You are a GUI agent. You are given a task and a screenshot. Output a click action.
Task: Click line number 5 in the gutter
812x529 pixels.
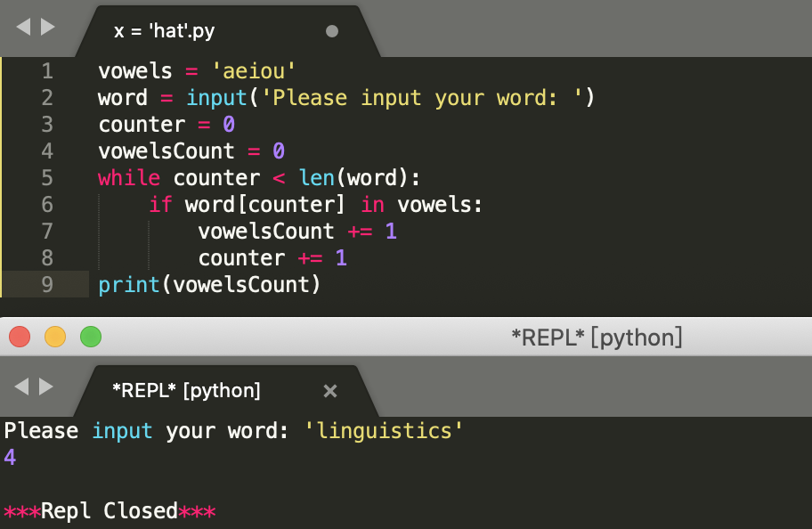(48, 178)
